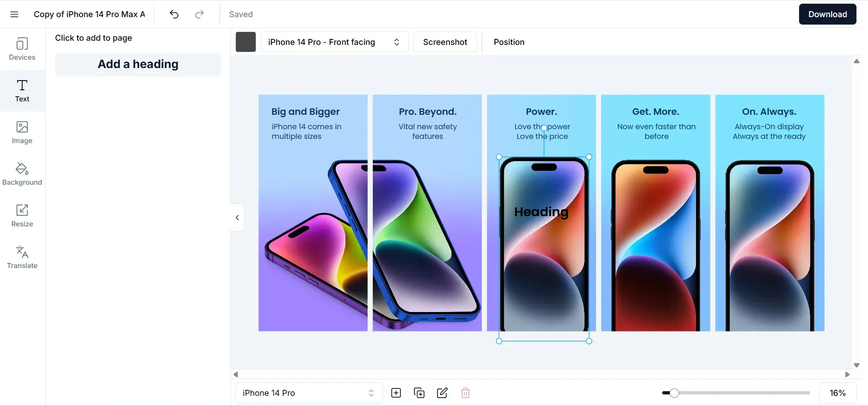Delete page with red trash icon
Viewport: 868px width, 406px height.
click(466, 393)
